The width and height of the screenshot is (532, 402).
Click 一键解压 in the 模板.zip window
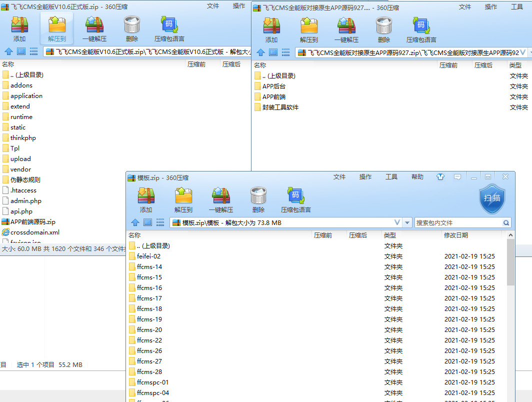point(220,195)
